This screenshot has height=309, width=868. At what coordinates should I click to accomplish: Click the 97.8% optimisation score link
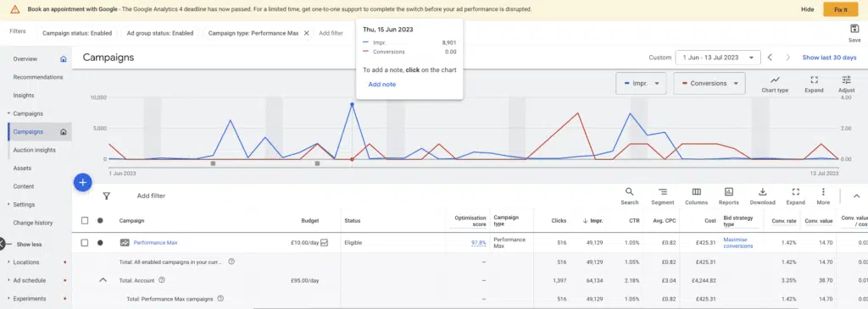pyautogui.click(x=479, y=243)
